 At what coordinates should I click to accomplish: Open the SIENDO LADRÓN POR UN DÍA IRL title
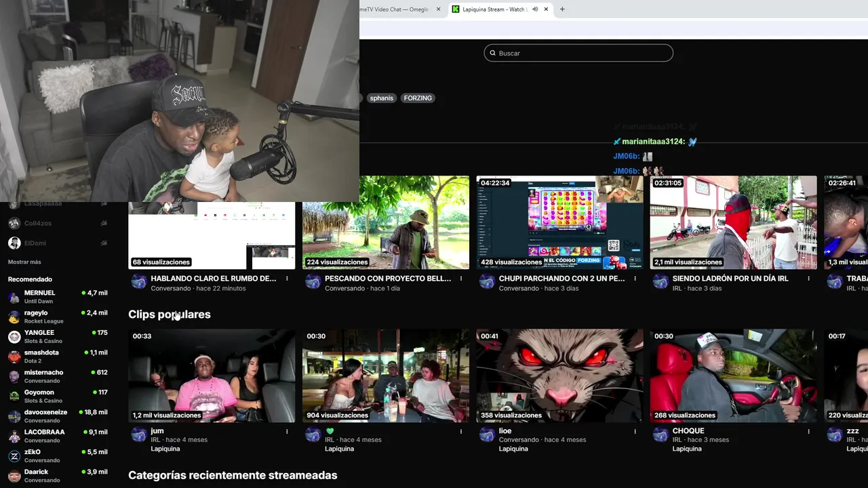click(730, 279)
